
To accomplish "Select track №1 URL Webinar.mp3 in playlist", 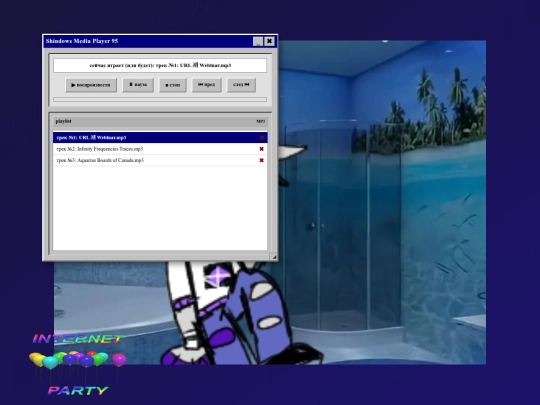I will 160,137.
